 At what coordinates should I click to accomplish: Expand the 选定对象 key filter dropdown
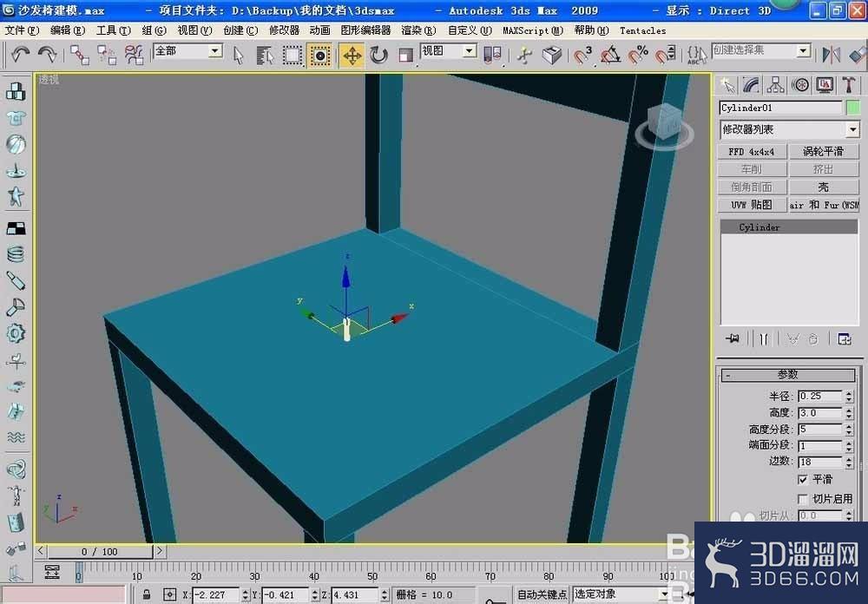(664, 594)
